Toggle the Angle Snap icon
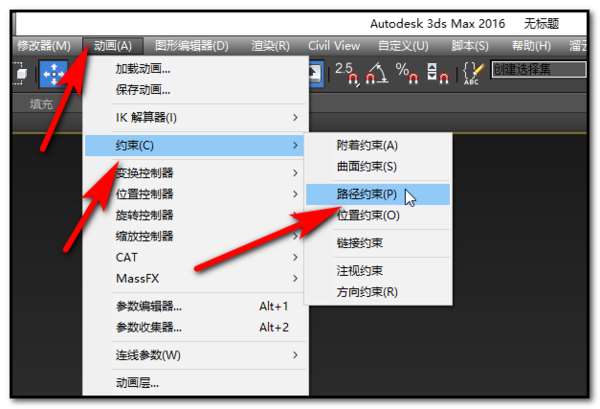Screen dimensions: 600x409 tap(377, 73)
